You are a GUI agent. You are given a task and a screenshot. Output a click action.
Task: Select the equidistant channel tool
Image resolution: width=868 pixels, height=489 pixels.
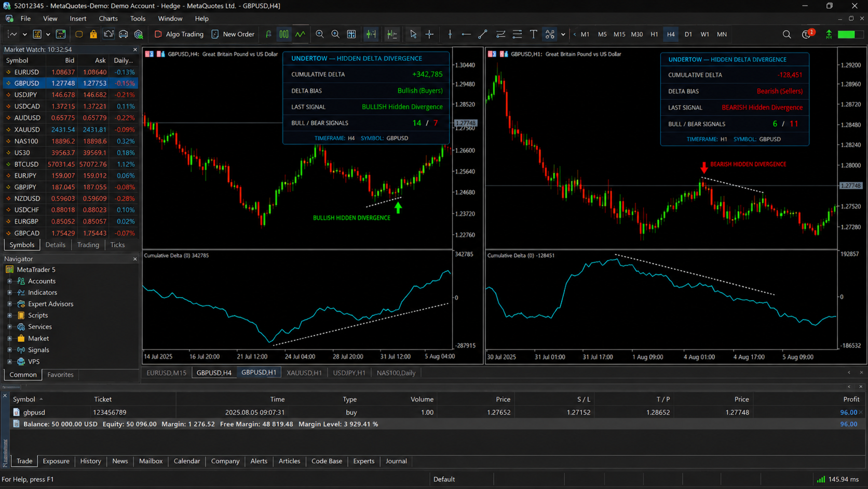500,34
